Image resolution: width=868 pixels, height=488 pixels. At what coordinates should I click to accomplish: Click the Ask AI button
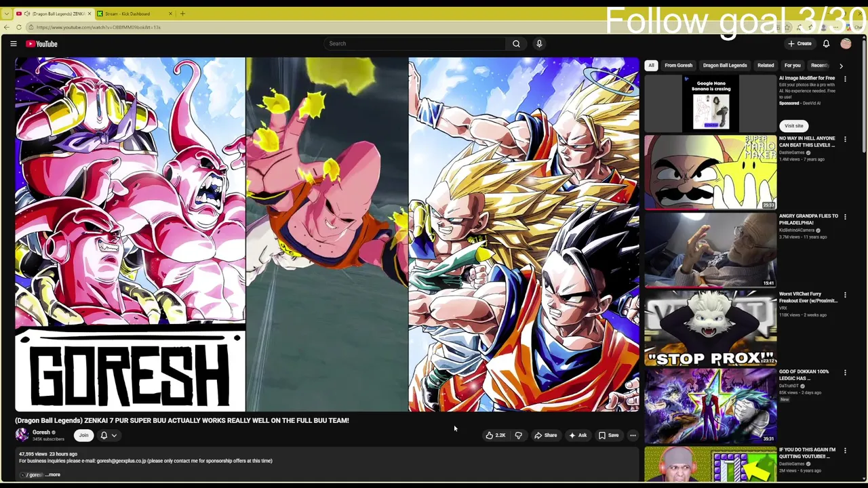pos(578,435)
